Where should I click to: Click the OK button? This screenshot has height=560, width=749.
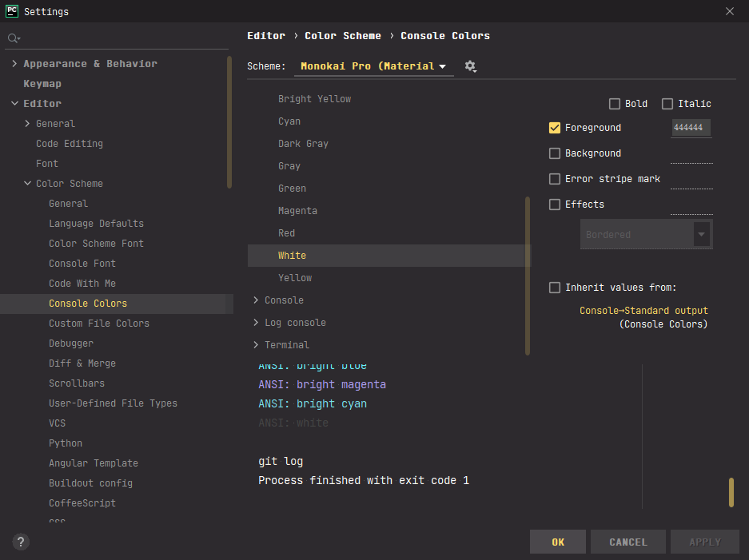tap(558, 542)
